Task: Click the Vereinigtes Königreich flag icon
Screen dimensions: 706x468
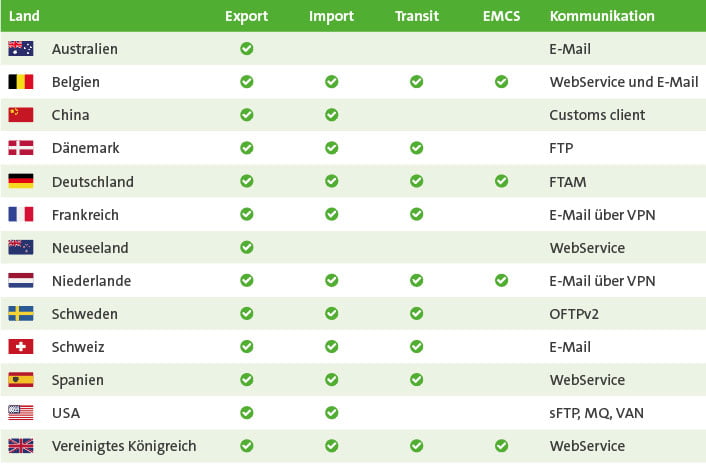Action: [21, 446]
